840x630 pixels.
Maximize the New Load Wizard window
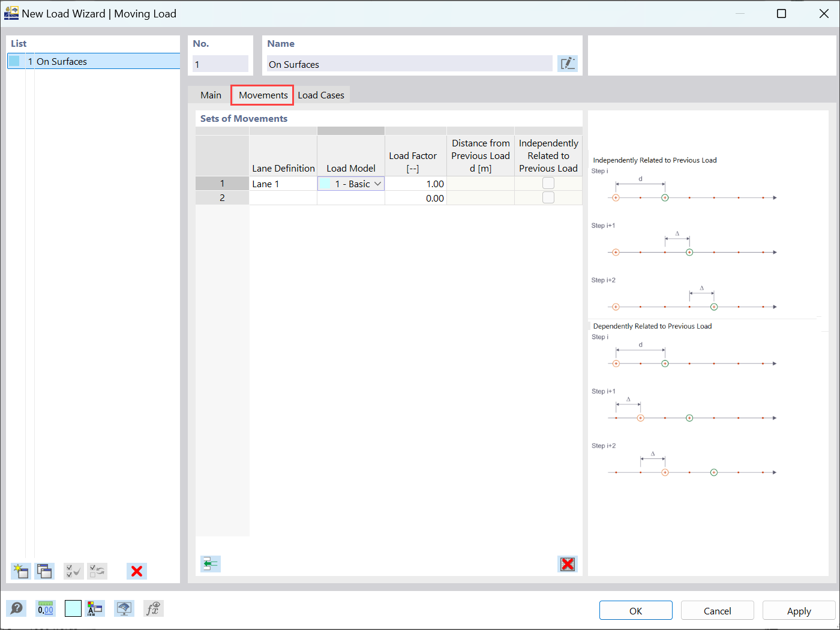(x=781, y=13)
